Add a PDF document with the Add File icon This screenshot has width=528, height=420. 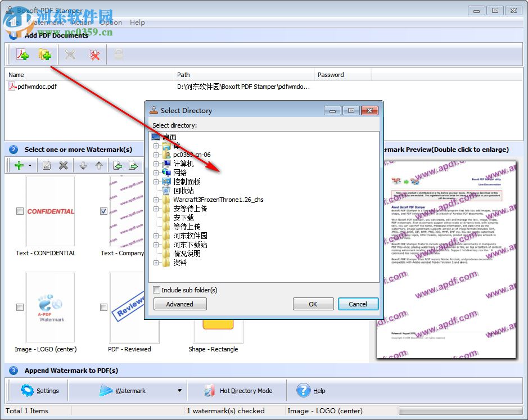coord(22,55)
